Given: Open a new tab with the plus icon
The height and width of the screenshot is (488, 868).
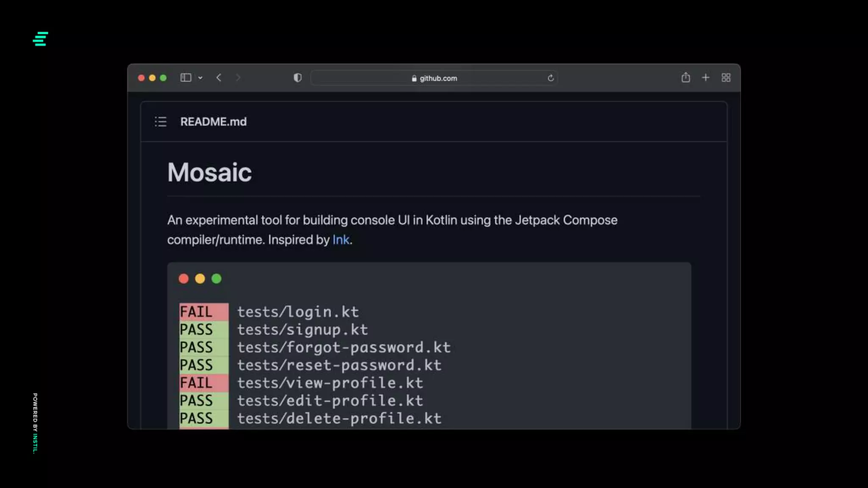Looking at the screenshot, I should (x=705, y=78).
